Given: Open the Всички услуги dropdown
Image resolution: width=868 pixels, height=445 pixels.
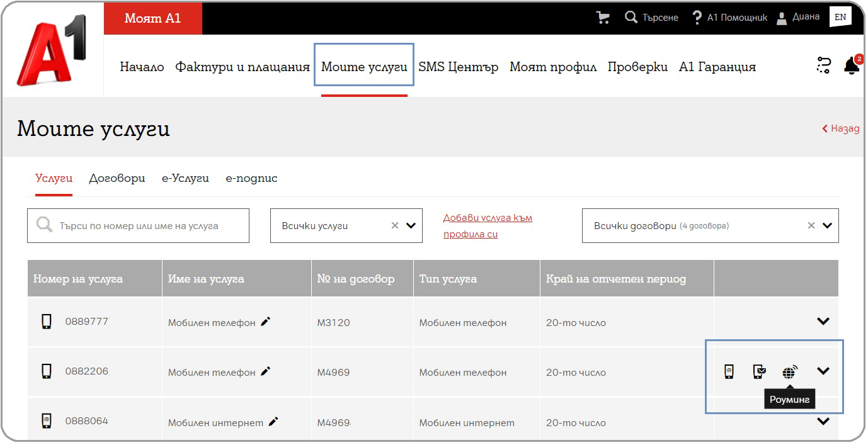Looking at the screenshot, I should click(411, 225).
